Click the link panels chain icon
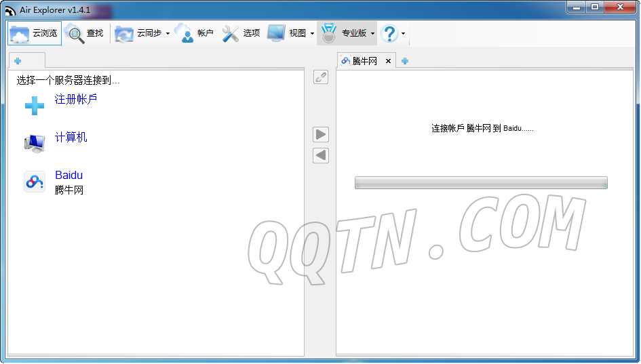Image resolution: width=641 pixels, height=364 pixels. [321, 77]
